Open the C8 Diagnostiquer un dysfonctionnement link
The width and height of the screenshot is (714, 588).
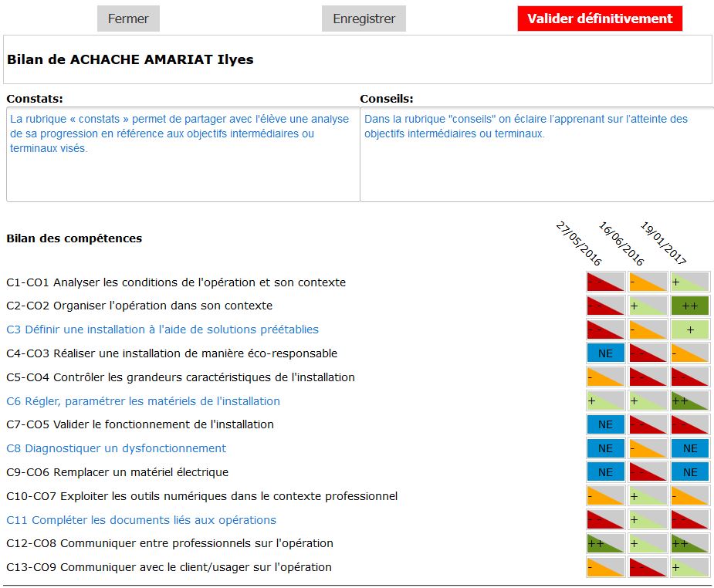tap(116, 448)
